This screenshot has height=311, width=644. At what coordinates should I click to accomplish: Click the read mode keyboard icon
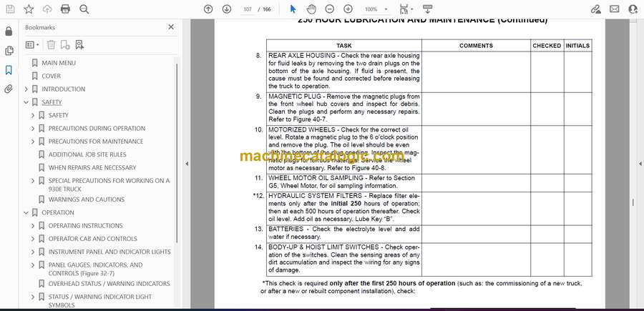tap(427, 9)
